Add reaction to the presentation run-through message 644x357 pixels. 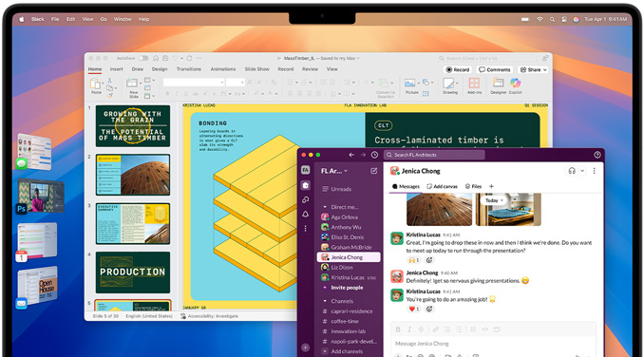pos(429,260)
